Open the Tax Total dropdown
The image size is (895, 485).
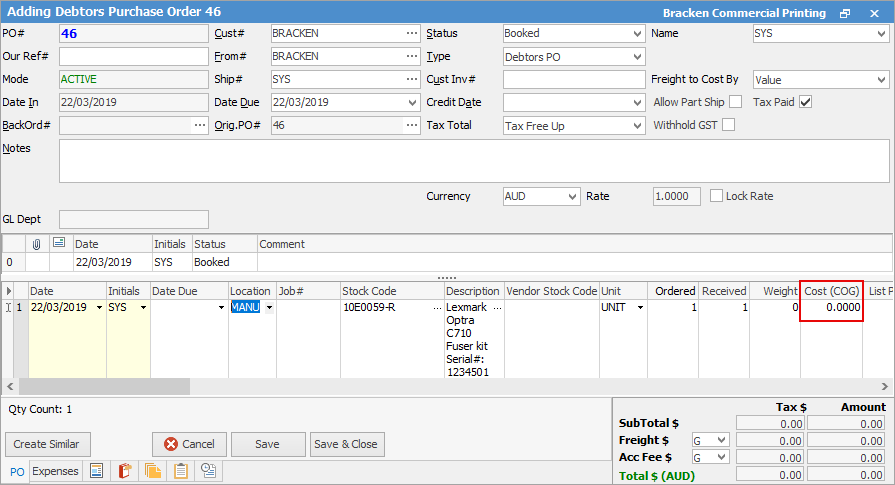coord(638,126)
